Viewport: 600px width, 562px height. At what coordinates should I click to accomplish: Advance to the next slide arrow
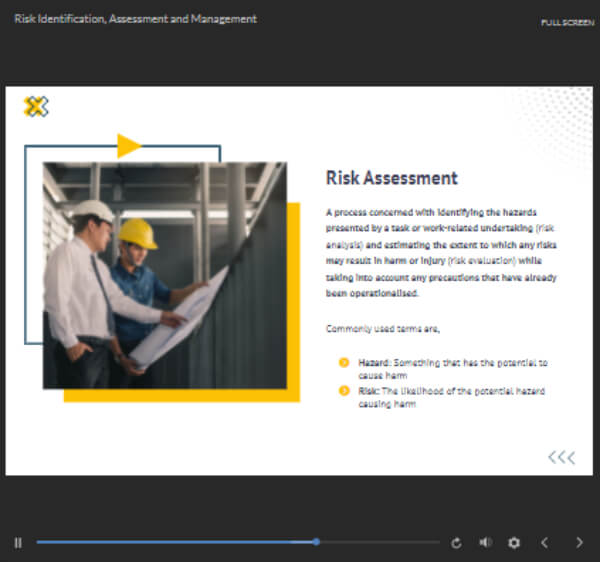(579, 542)
